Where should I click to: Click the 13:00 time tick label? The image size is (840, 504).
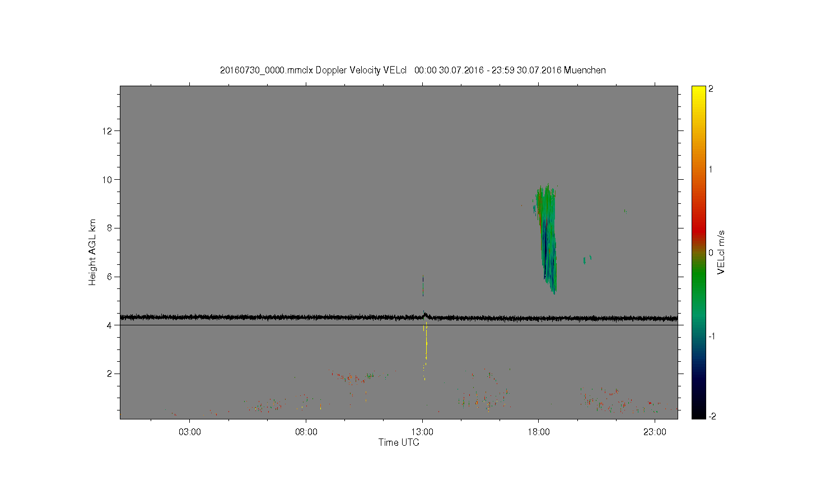coord(422,432)
